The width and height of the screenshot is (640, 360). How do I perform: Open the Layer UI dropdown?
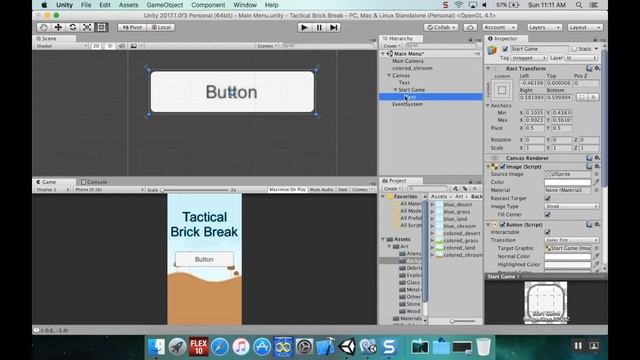point(581,58)
